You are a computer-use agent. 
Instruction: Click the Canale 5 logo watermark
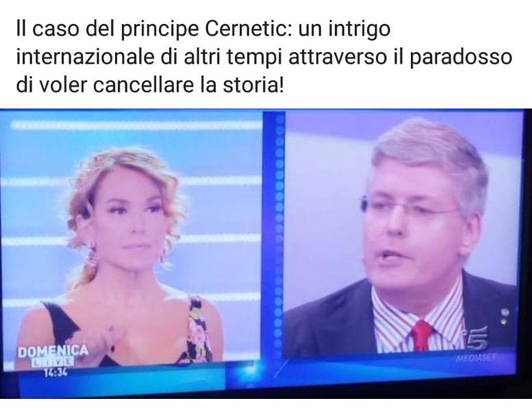pos(477,339)
